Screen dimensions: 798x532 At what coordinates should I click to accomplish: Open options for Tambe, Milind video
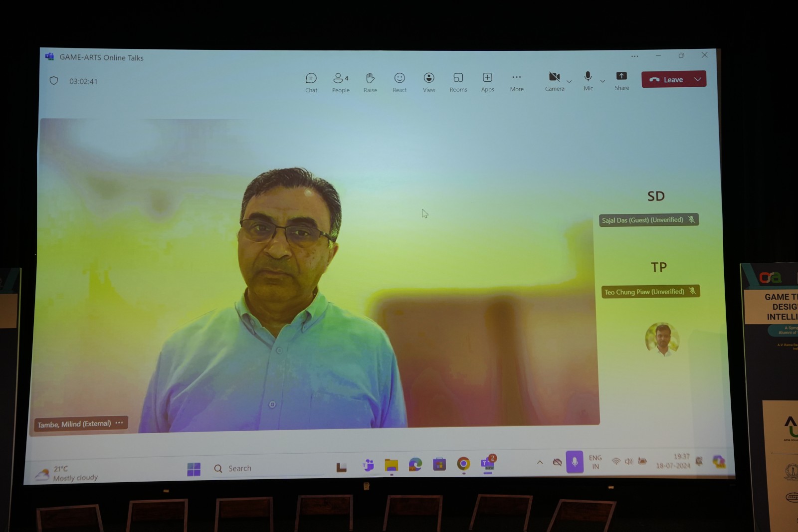click(119, 423)
